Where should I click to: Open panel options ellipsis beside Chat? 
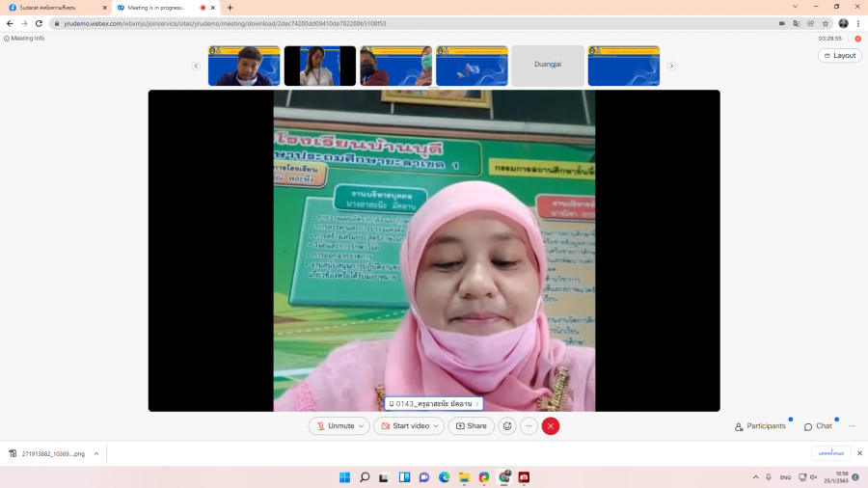pyautogui.click(x=852, y=426)
